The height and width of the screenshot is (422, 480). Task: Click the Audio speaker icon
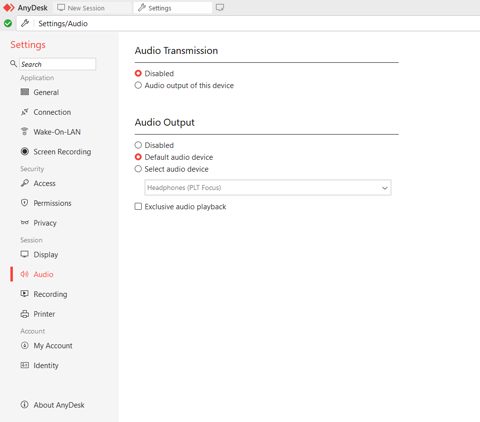tap(25, 274)
